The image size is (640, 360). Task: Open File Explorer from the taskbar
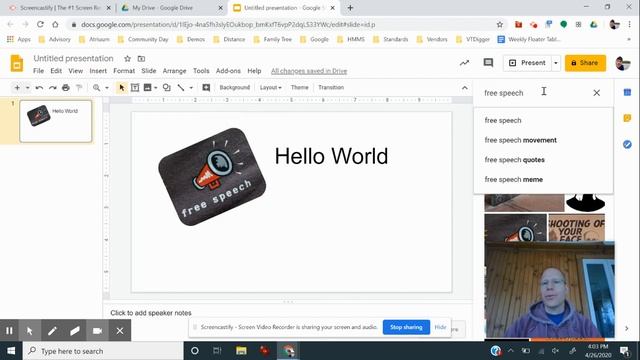(241, 351)
